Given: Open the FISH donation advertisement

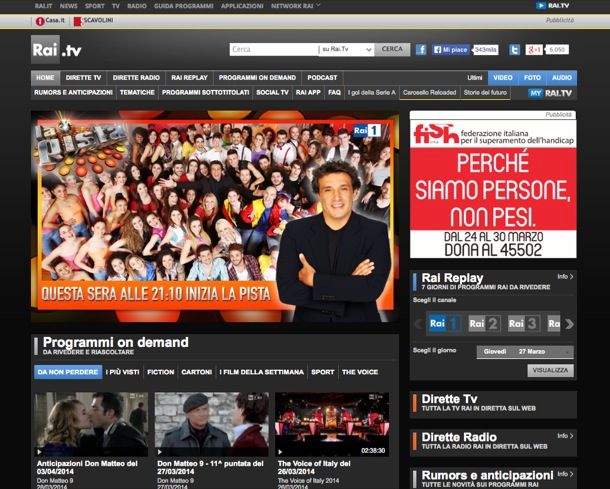Looking at the screenshot, I should coord(493,188).
